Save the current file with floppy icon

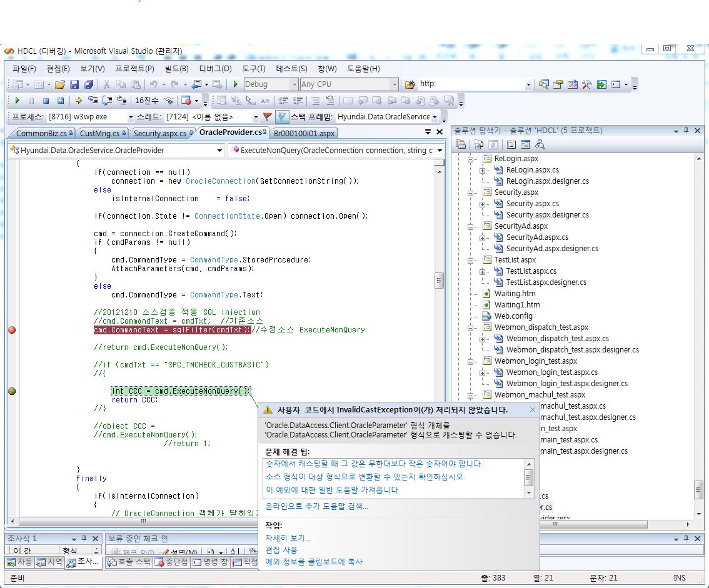(x=74, y=84)
